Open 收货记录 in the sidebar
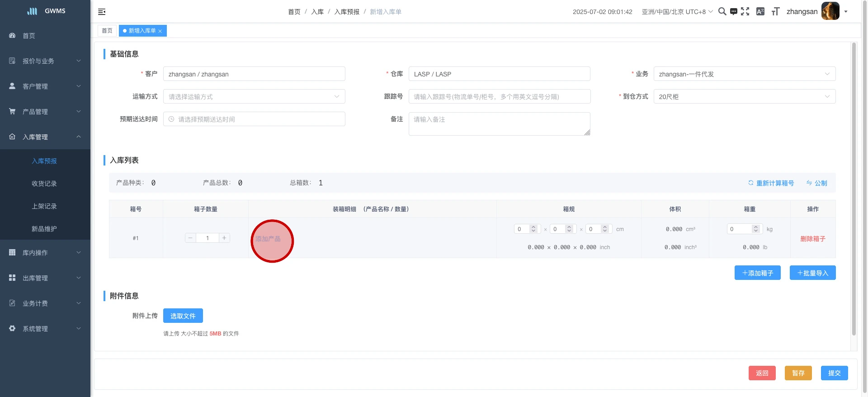 click(44, 184)
